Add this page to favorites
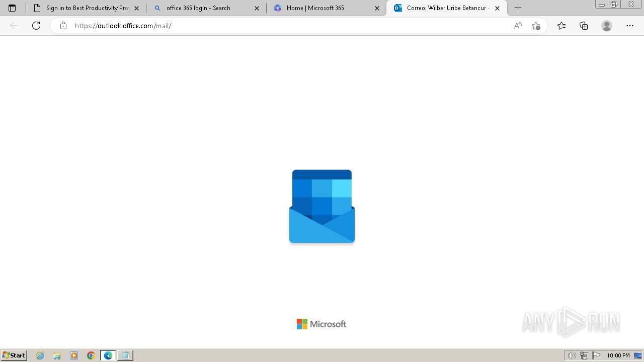Viewport: 644px width, 362px height. pyautogui.click(x=536, y=26)
